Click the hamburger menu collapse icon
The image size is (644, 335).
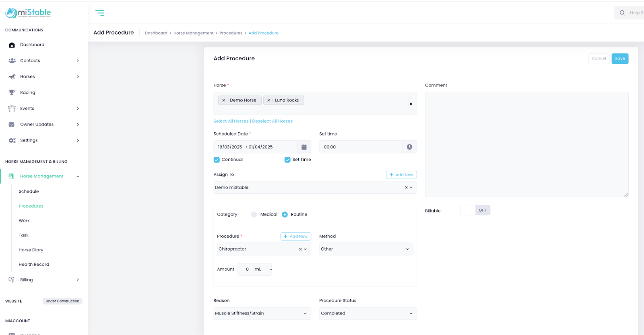coord(99,13)
